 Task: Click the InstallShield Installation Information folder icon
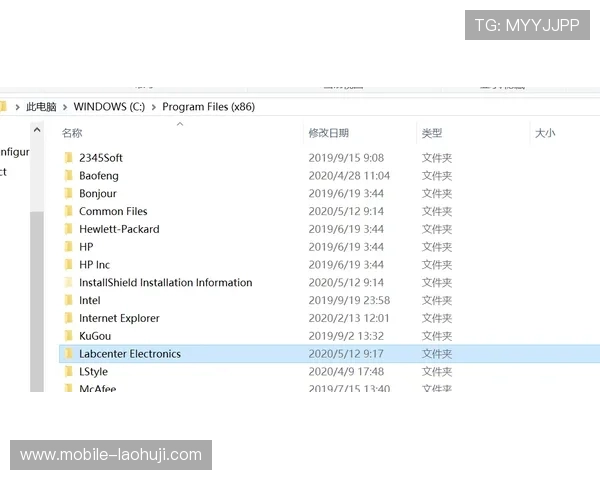tap(68, 283)
